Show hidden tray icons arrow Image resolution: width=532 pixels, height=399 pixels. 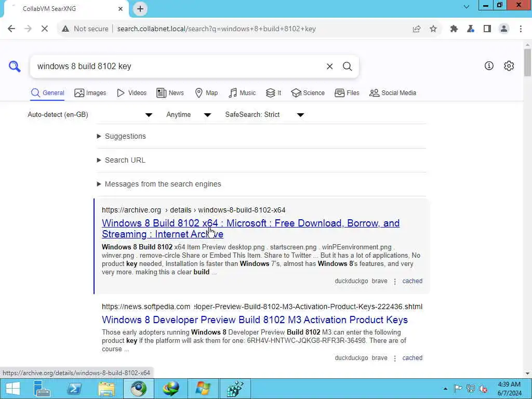click(445, 389)
